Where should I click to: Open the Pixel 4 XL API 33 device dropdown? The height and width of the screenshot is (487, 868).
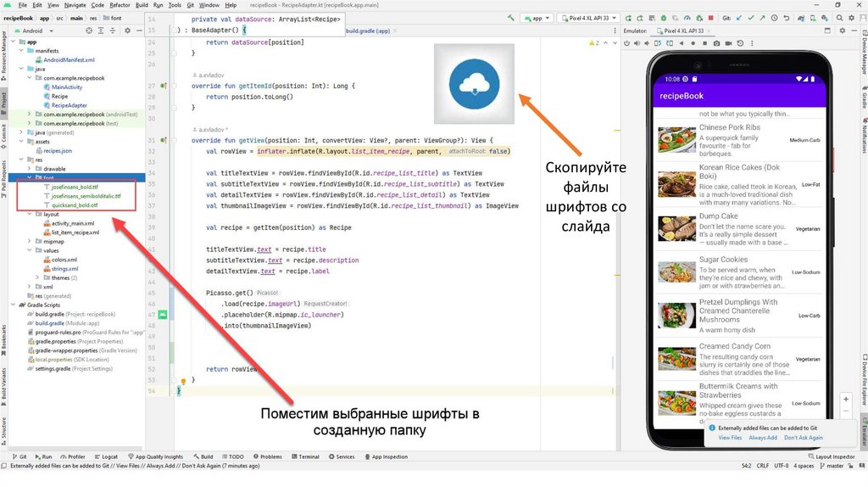point(589,18)
